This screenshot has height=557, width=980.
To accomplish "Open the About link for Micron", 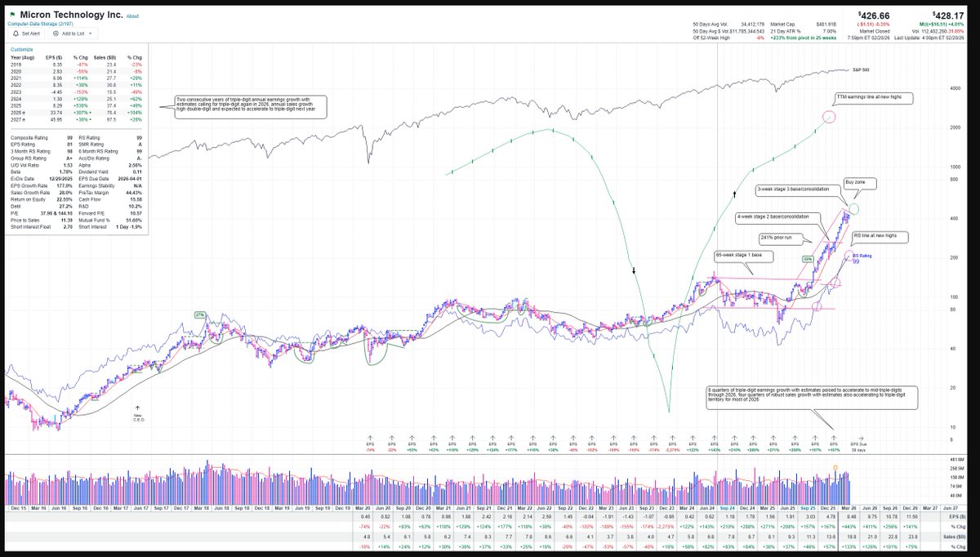I will click(x=132, y=16).
